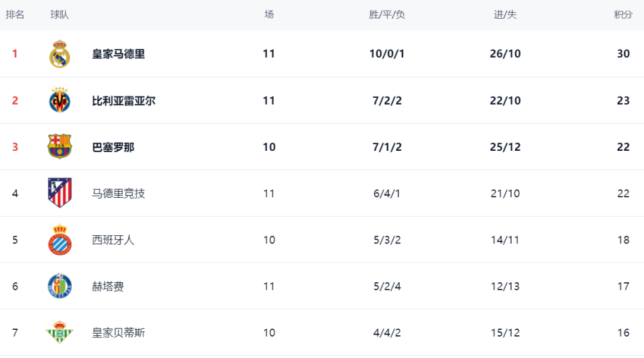The width and height of the screenshot is (644, 358).
Task: Open the 马德里竞技 team page
Action: click(119, 193)
